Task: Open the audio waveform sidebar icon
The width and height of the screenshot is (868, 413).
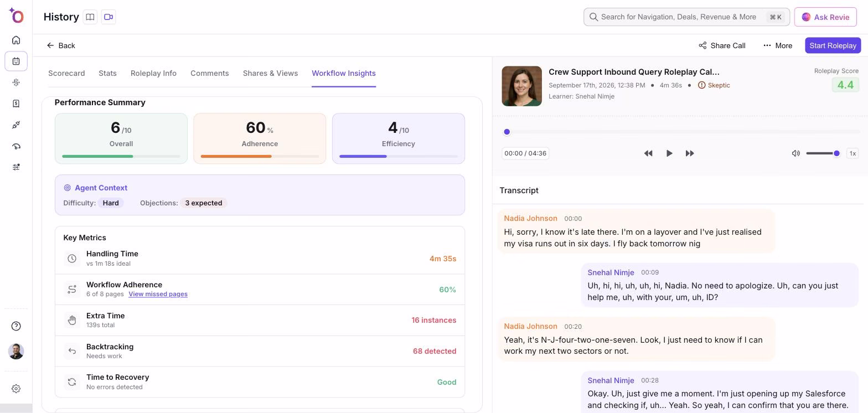Action: [16, 82]
